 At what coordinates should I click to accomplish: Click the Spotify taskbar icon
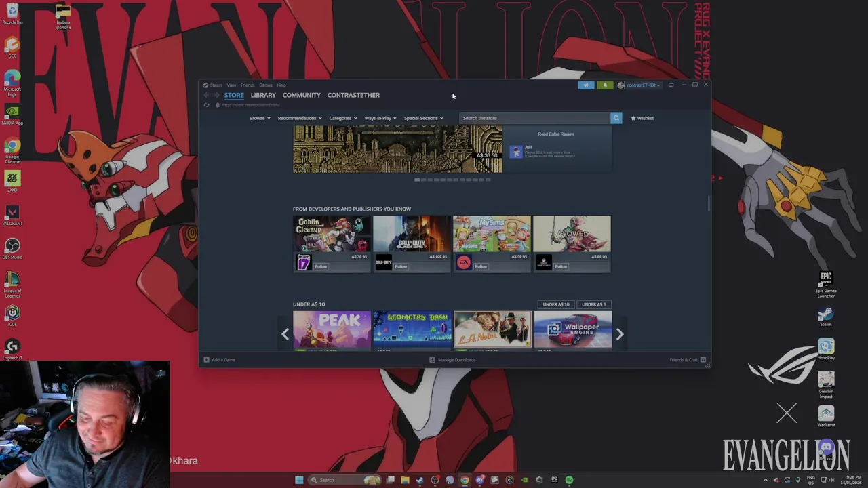click(569, 480)
